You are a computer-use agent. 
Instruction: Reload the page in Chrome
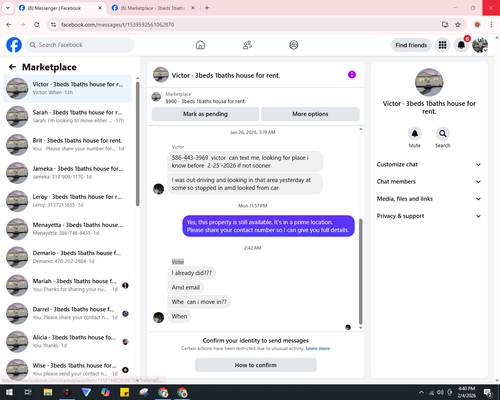click(x=37, y=25)
